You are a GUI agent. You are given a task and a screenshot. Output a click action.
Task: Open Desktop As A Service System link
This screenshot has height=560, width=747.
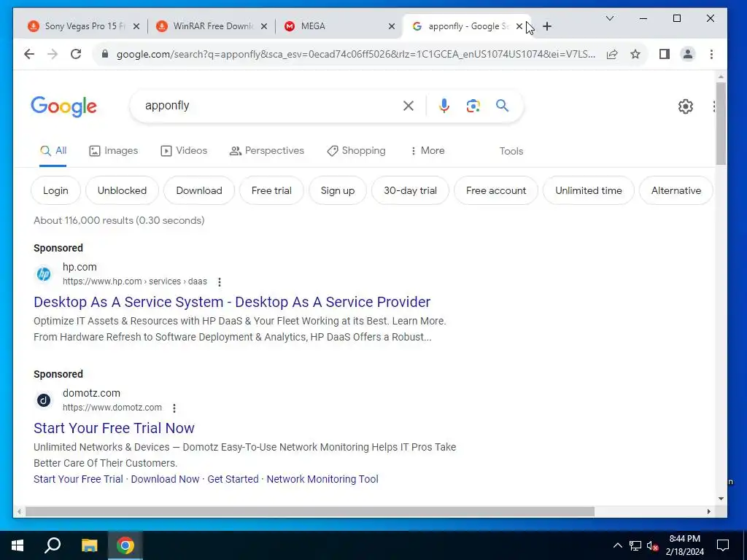pos(232,302)
